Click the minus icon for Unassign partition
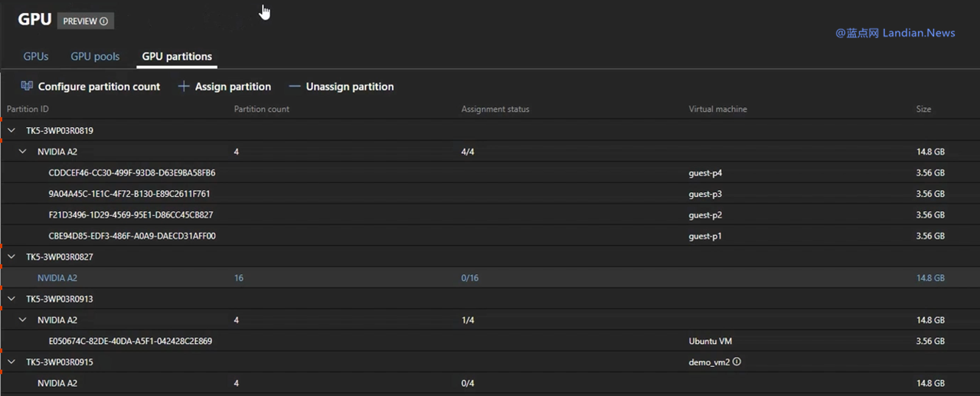Screen dimensions: 980x396 (x=295, y=87)
